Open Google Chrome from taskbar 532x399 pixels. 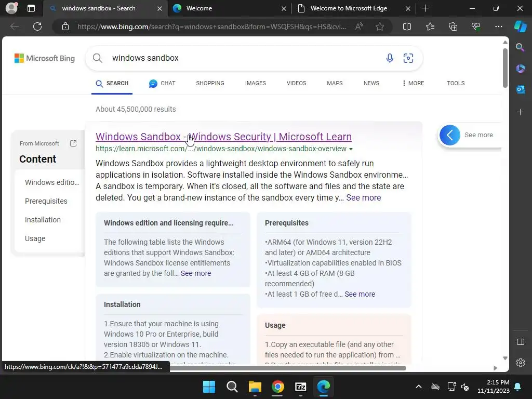(x=277, y=387)
